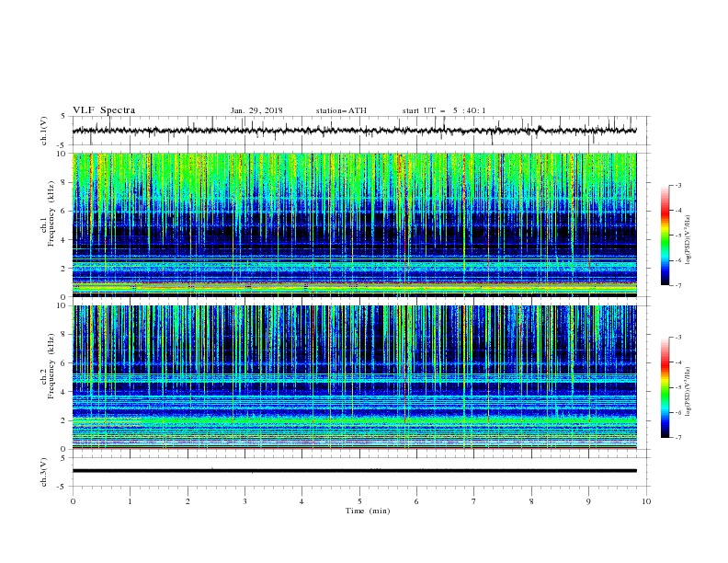The image size is (728, 563).
Task: Click the ch.2 spectrogram panel
Action: click(354, 377)
